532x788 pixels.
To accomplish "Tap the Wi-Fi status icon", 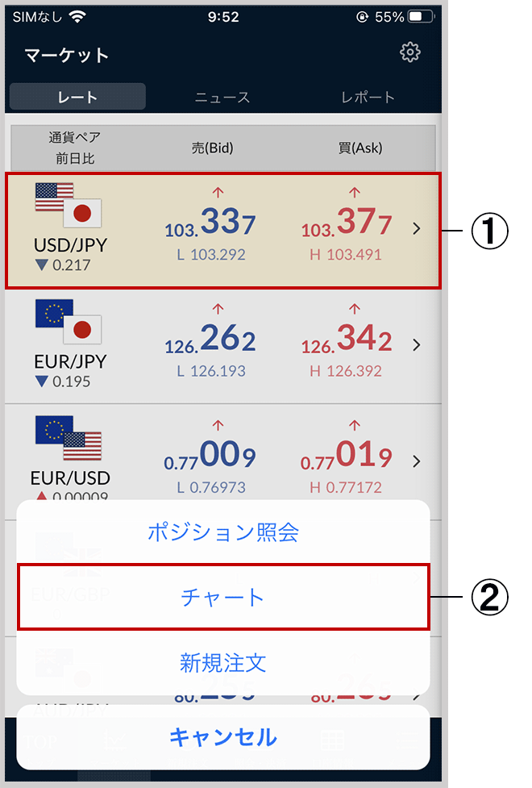I will coord(77,17).
